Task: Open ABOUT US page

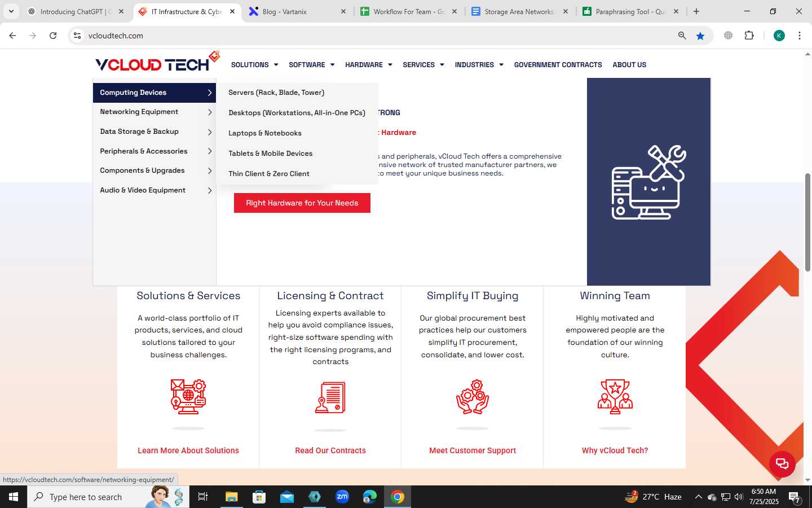Action: coord(629,65)
